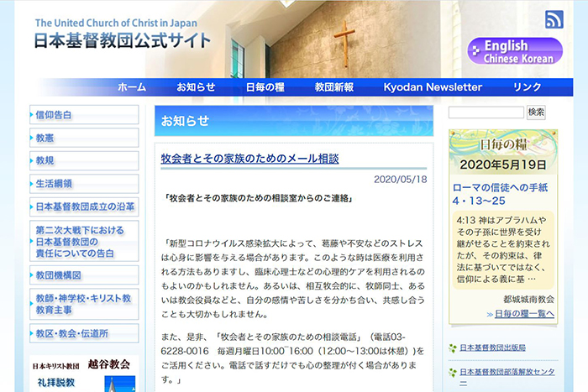The width and height of the screenshot is (588, 392).
Task: Open 日本基督教団部落解放センター link
Action: pos(507,377)
